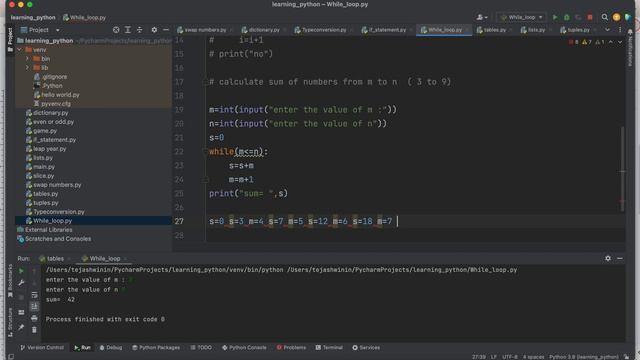Open the TODO tool window

click(201, 347)
